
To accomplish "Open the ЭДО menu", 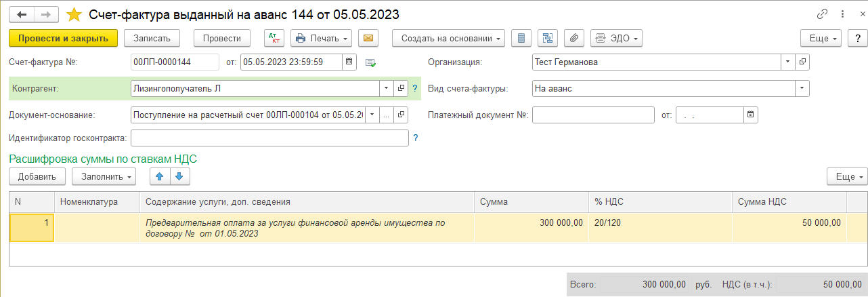I will 616,38.
